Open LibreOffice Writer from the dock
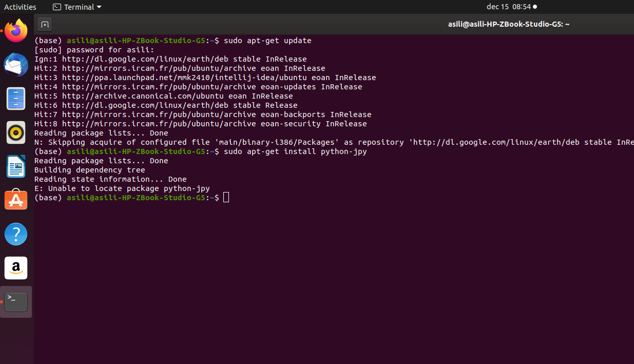Viewport: 634px width, 364px height. click(16, 166)
